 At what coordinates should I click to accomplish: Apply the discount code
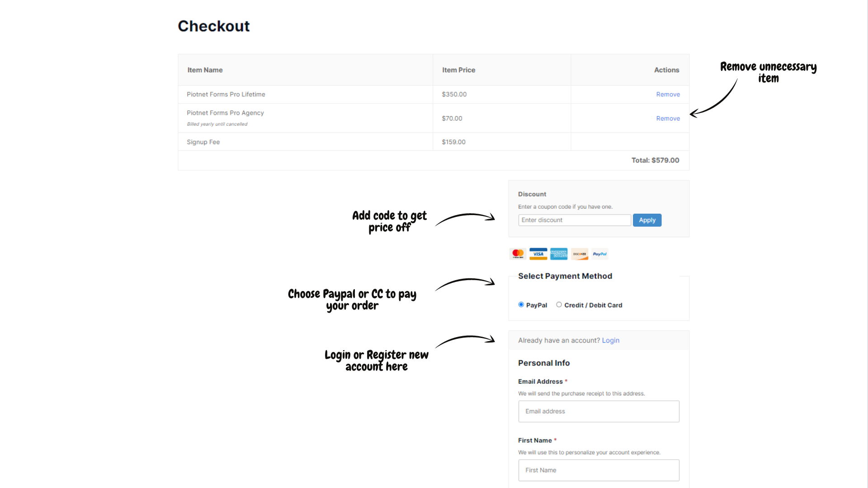(x=647, y=220)
